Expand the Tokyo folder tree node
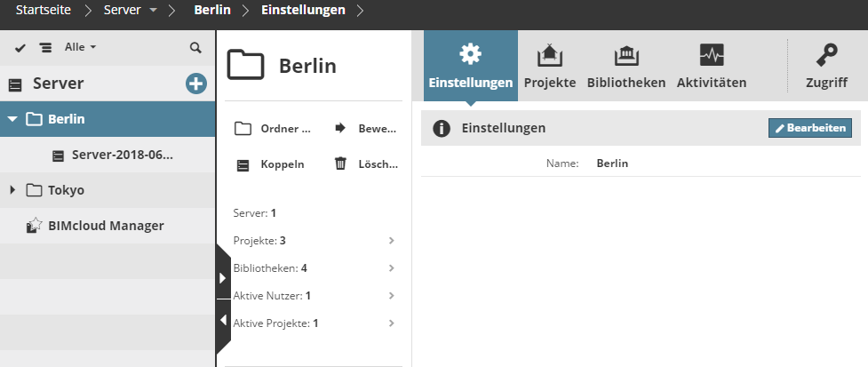 click(12, 189)
